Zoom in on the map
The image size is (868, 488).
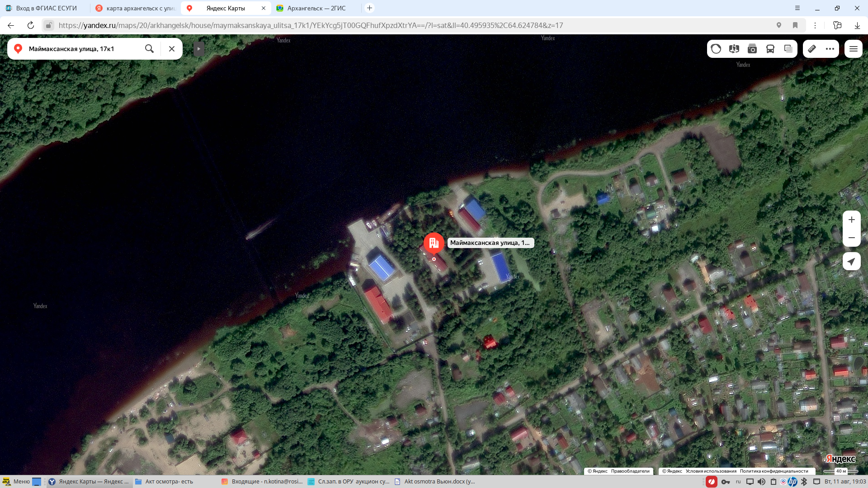click(852, 220)
